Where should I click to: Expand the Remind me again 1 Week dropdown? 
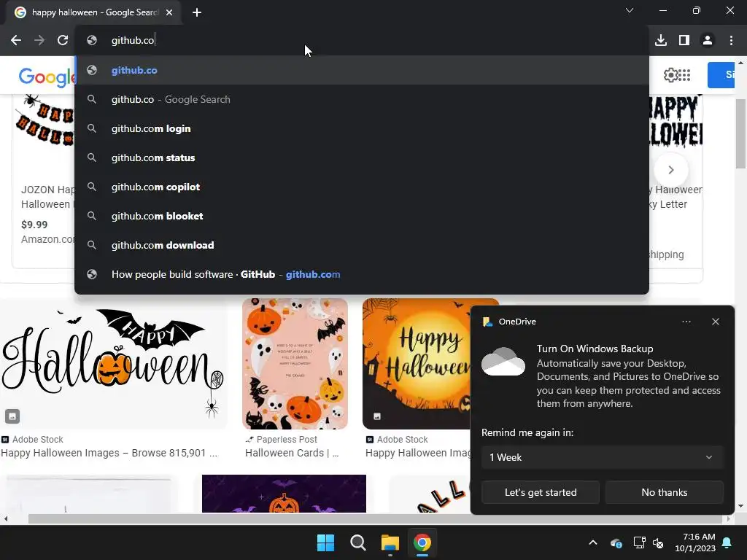click(602, 457)
